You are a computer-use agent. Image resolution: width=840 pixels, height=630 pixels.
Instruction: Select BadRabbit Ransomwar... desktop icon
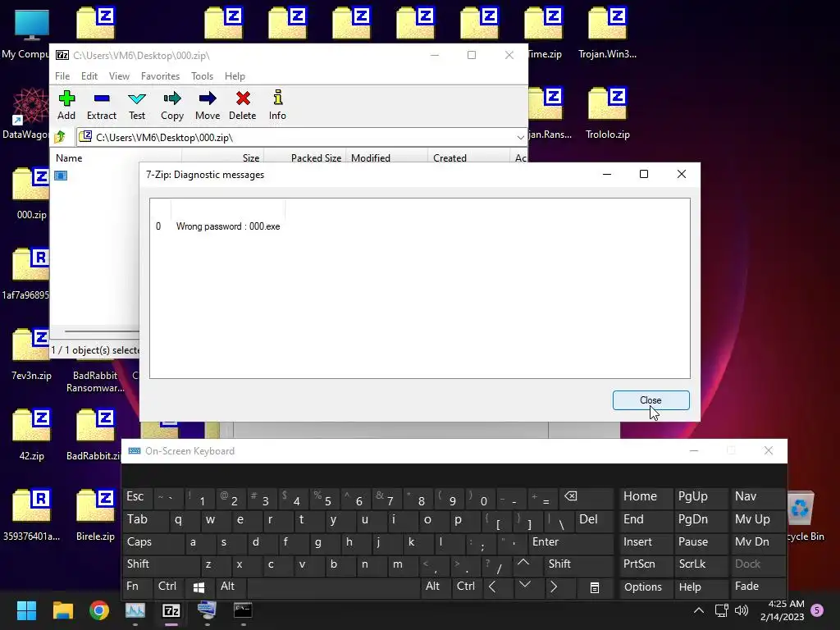coord(95,381)
